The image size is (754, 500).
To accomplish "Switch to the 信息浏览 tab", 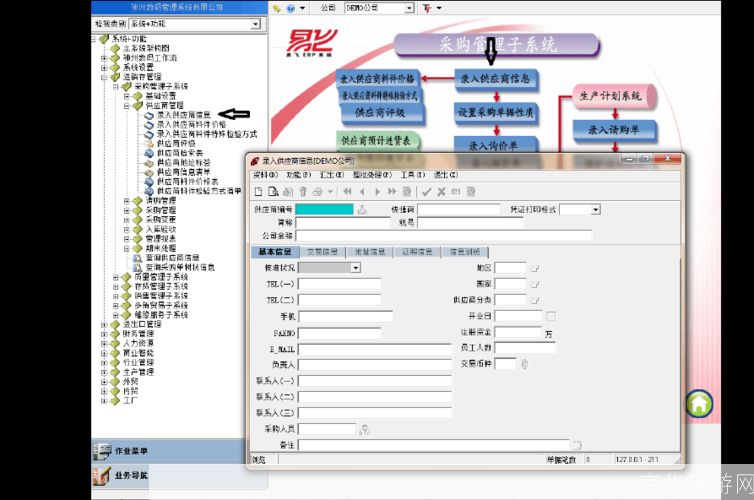I will (465, 252).
